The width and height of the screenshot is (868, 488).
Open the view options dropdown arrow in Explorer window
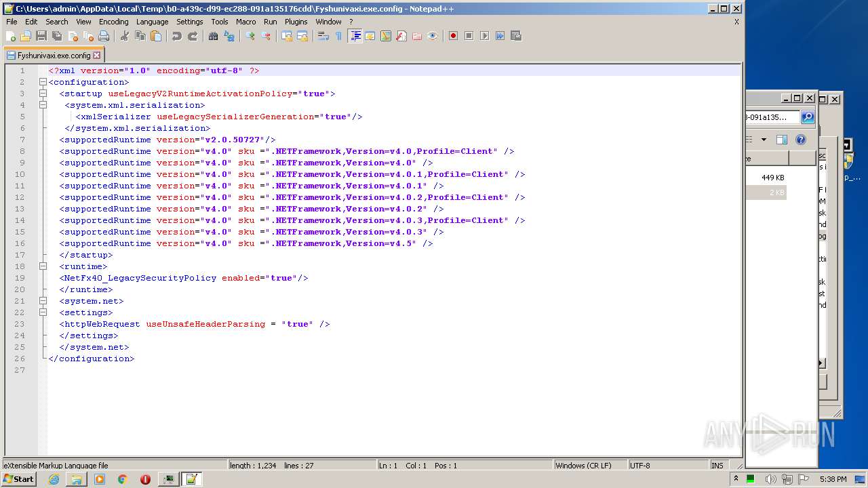764,140
